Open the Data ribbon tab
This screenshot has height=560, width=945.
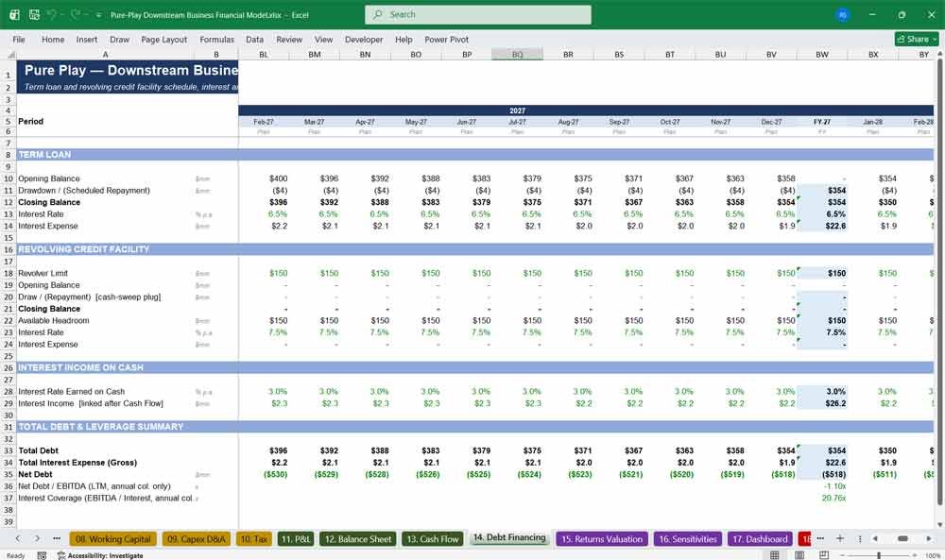[254, 39]
